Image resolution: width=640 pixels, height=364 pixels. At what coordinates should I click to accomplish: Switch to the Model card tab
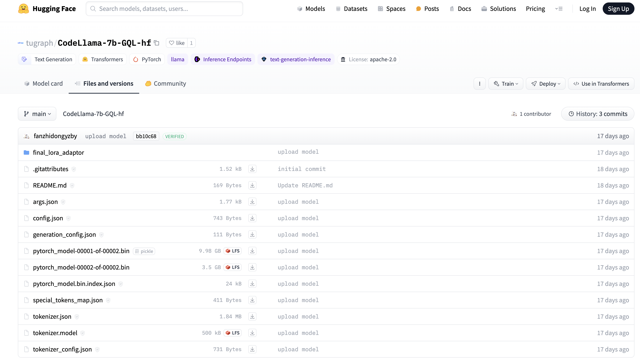pyautogui.click(x=43, y=83)
